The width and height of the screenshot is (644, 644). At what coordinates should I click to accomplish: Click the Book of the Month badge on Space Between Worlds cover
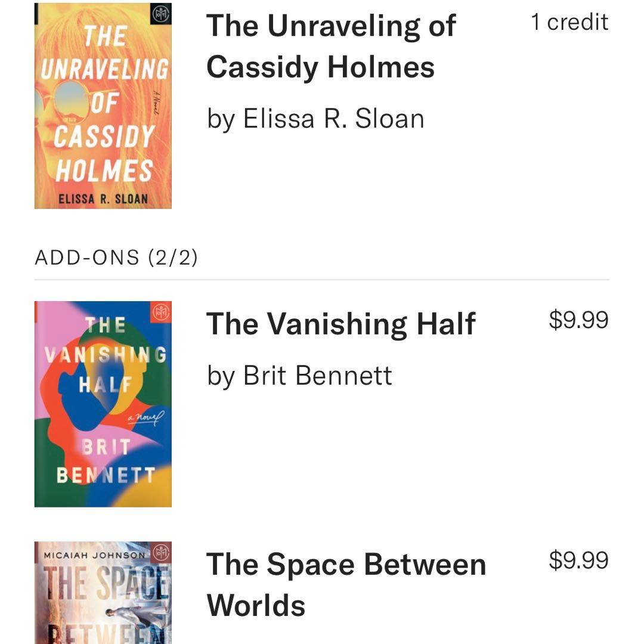pyautogui.click(x=160, y=552)
